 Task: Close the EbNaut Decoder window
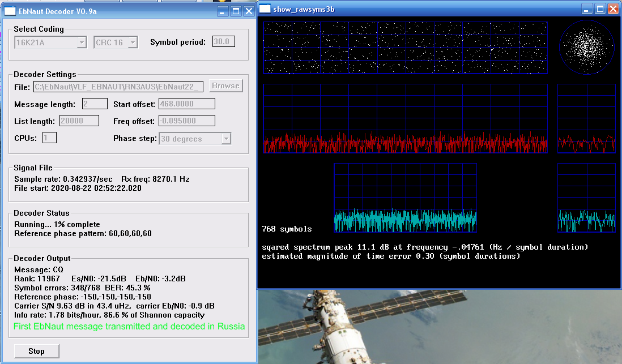click(248, 10)
